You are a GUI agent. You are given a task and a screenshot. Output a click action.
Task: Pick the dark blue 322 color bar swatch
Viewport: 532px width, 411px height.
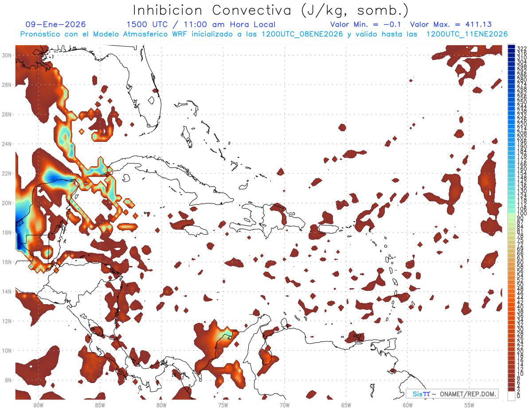point(512,47)
